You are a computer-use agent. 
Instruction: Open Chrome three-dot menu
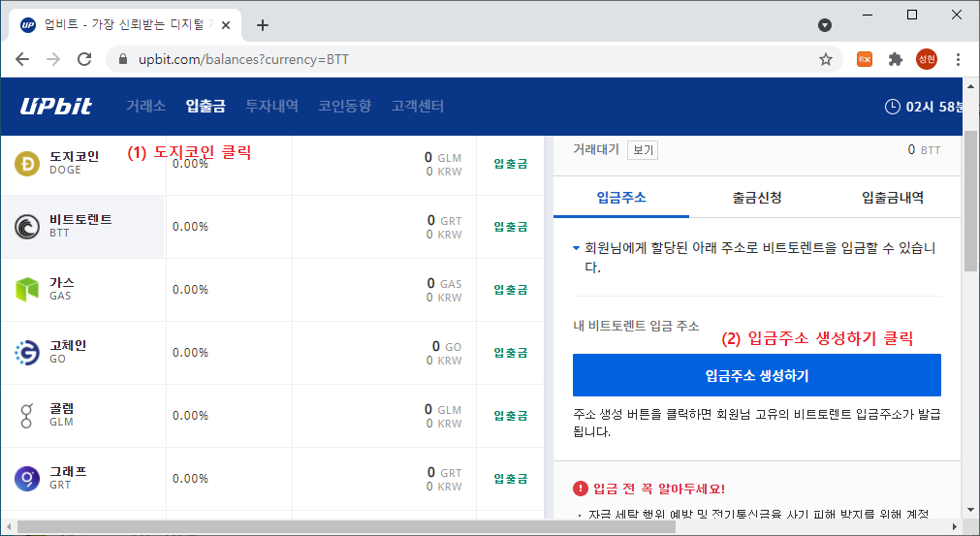958,59
